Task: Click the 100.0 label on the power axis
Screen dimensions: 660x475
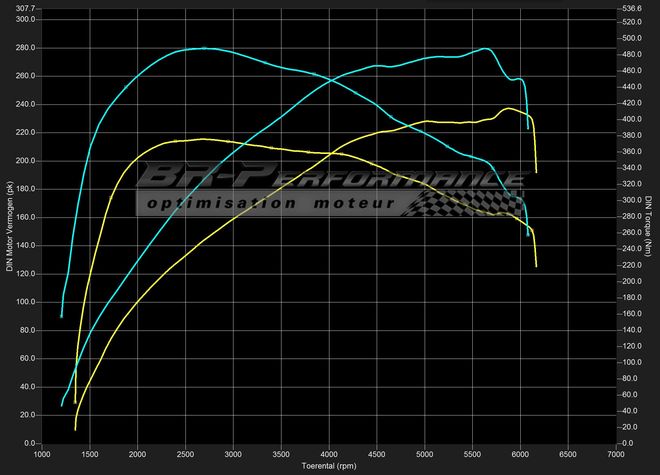Action: tap(24, 302)
